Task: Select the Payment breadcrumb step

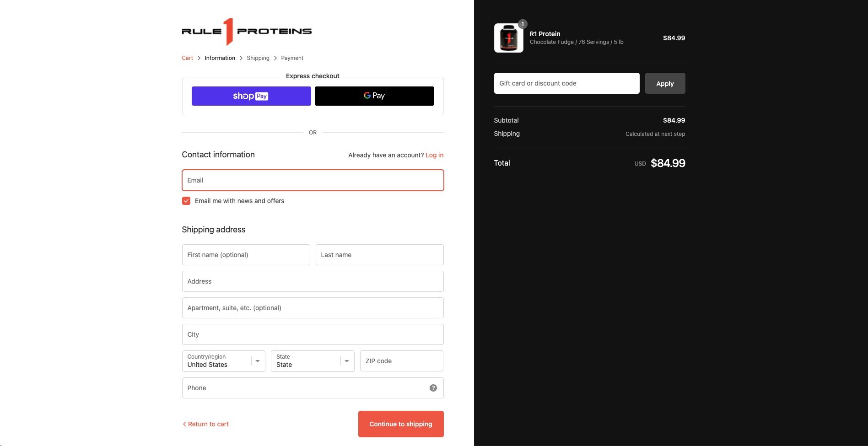Action: pyautogui.click(x=292, y=58)
